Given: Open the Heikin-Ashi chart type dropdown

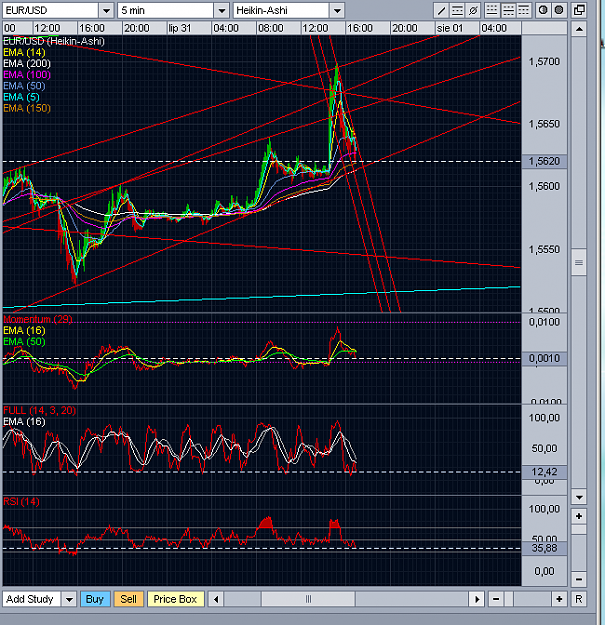Looking at the screenshot, I should click(337, 10).
